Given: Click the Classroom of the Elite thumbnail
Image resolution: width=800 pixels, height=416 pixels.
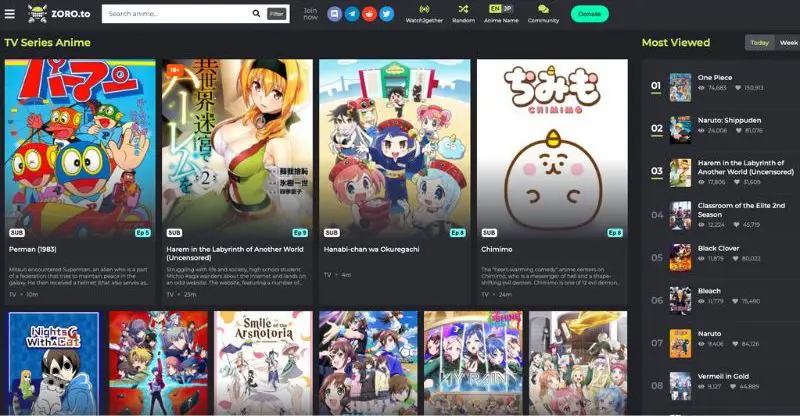Looking at the screenshot, I should tap(680, 215).
